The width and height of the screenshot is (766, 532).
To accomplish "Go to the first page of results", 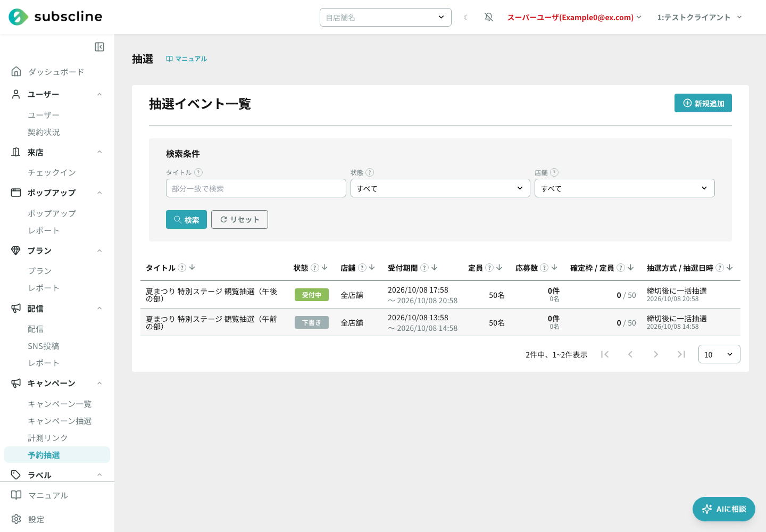I will coord(605,354).
